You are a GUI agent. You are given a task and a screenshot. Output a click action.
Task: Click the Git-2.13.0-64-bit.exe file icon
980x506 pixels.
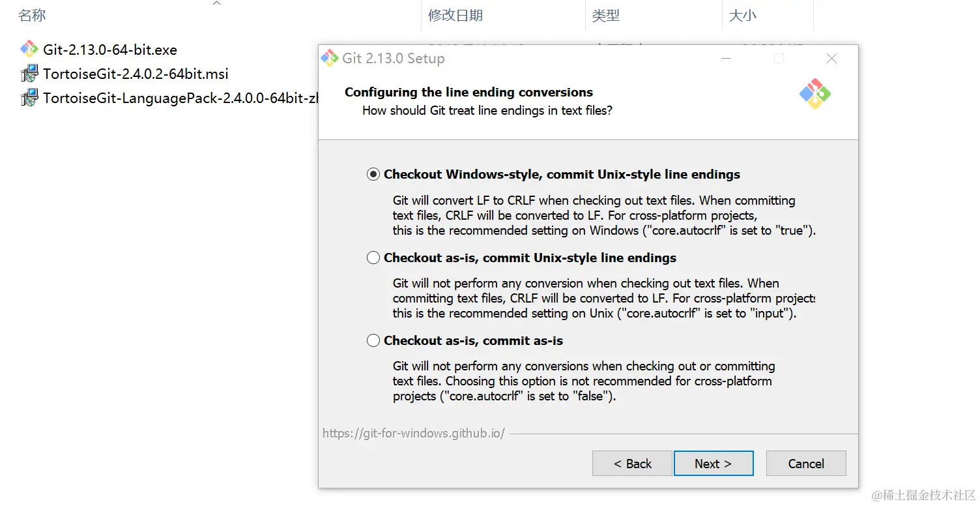tap(29, 50)
